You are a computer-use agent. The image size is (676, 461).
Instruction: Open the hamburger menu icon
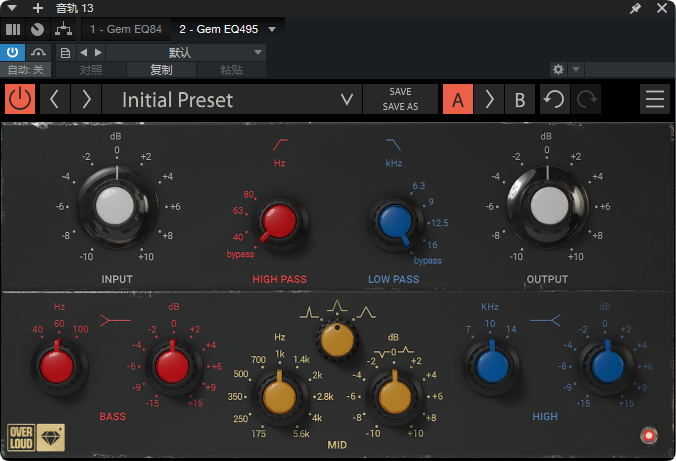coord(654,99)
